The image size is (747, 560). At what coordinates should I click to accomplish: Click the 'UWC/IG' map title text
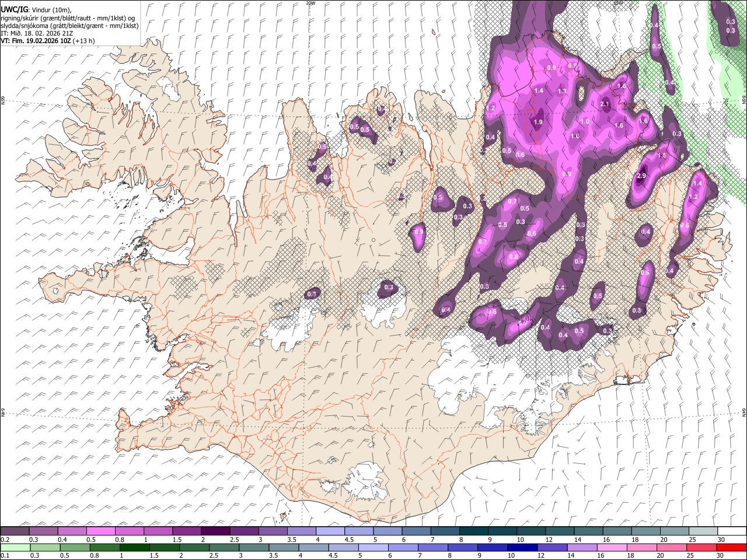point(14,9)
